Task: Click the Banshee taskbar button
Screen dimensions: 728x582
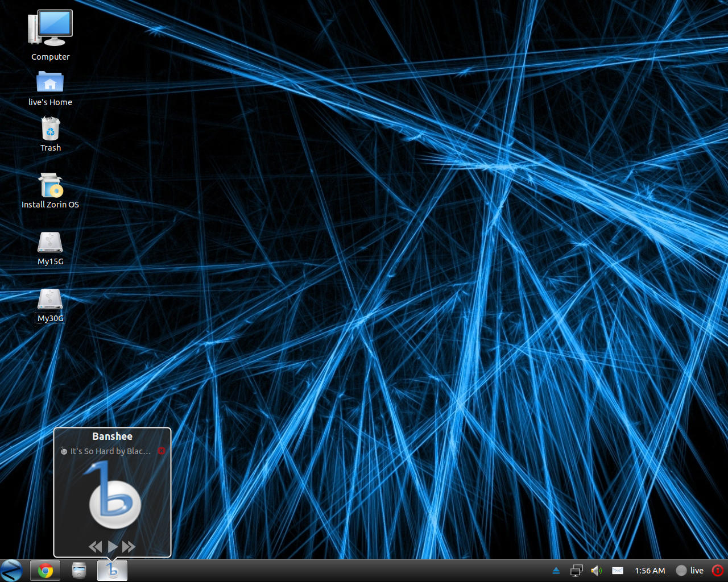Action: click(x=113, y=571)
